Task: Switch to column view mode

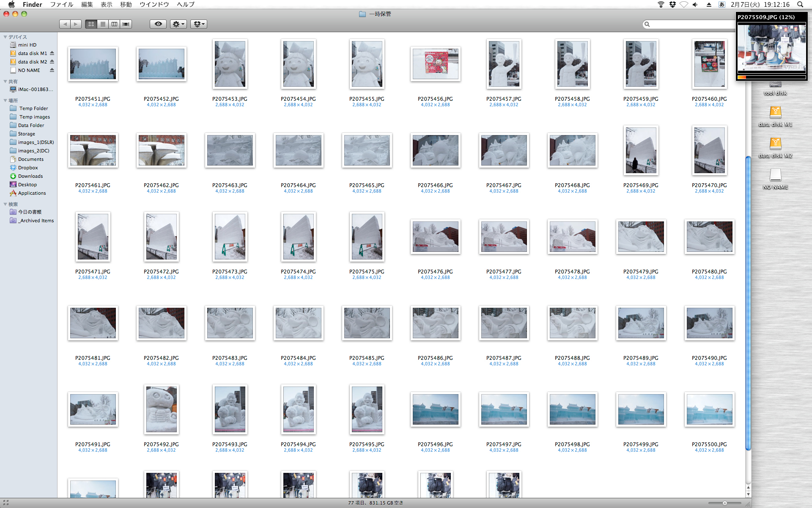Action: point(114,24)
